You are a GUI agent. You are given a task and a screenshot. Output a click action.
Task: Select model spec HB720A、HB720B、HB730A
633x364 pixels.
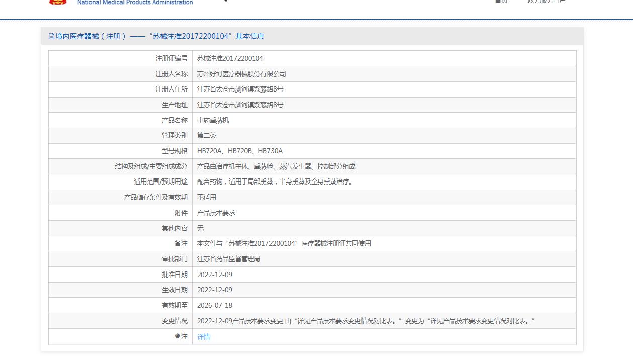240,151
